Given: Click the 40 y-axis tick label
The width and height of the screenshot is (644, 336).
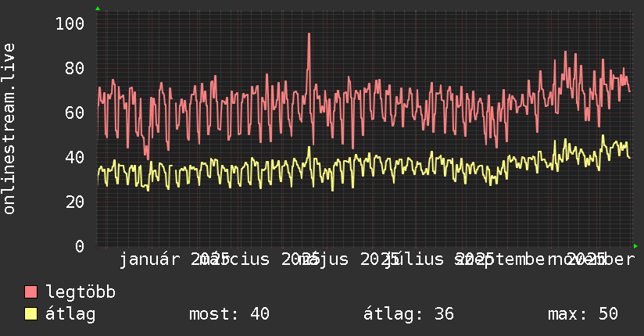Looking at the screenshot, I should (x=75, y=157).
